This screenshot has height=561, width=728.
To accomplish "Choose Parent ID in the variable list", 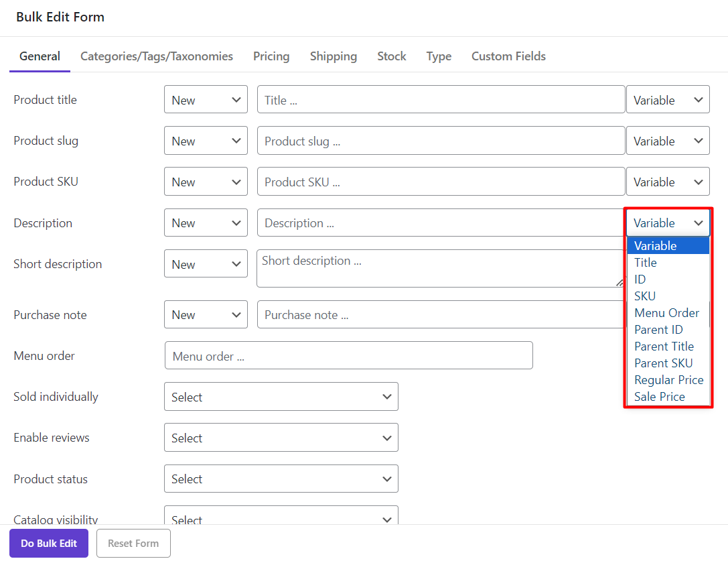I will 668,330.
